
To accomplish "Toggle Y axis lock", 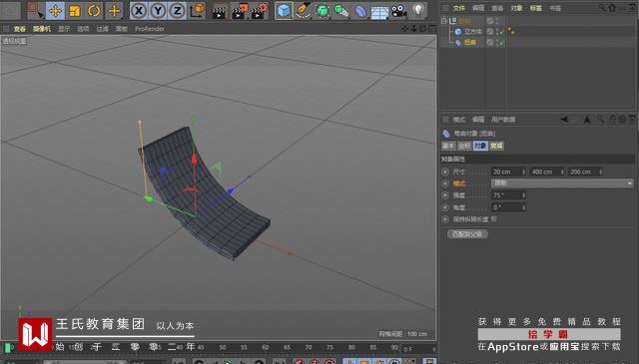I will [158, 11].
